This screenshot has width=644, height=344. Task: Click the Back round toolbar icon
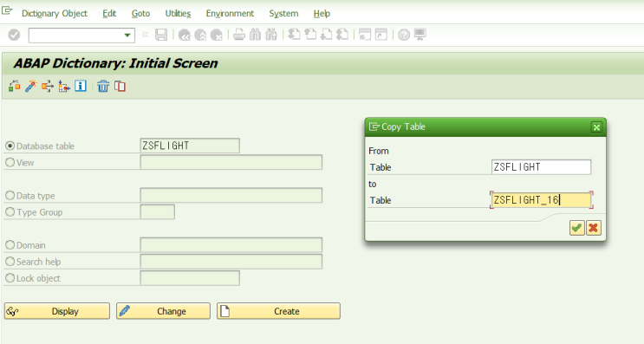pyautogui.click(x=184, y=35)
